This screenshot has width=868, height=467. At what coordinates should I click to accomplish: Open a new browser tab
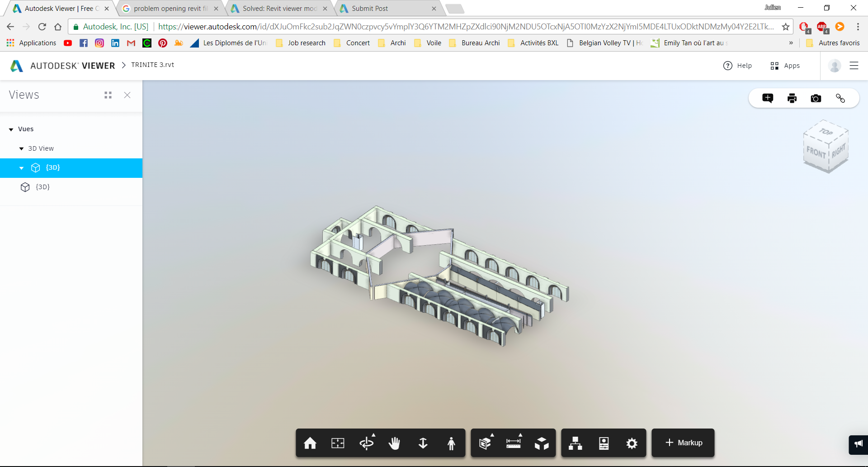point(454,8)
